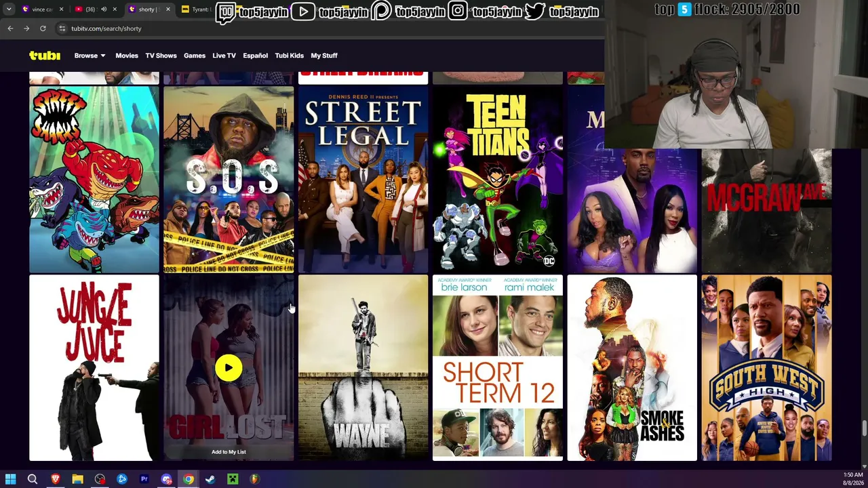868x488 pixels.
Task: Click the page scrollbar thumb
Action: [x=864, y=429]
